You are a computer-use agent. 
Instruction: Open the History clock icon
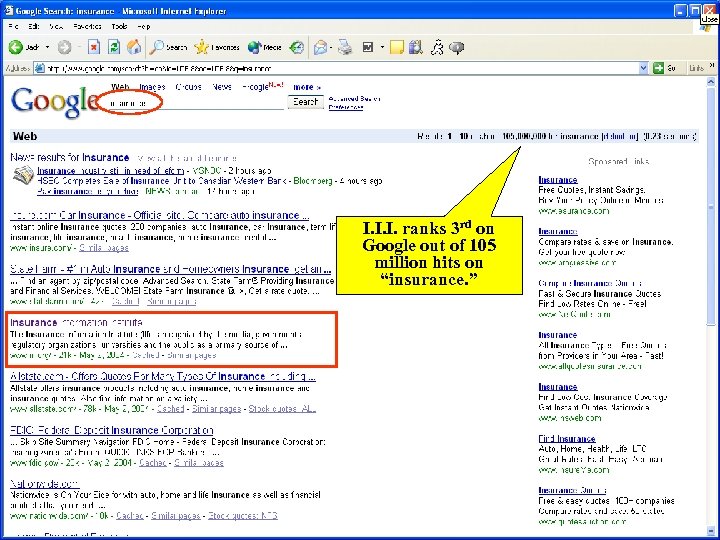pyautogui.click(x=297, y=47)
